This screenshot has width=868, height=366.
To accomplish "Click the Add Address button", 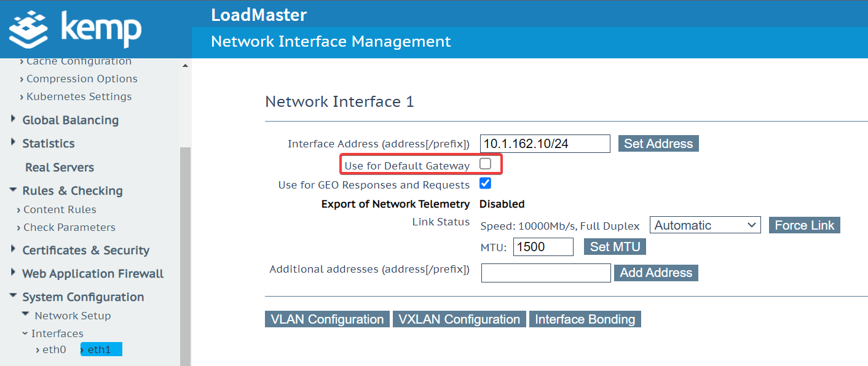I will click(656, 273).
